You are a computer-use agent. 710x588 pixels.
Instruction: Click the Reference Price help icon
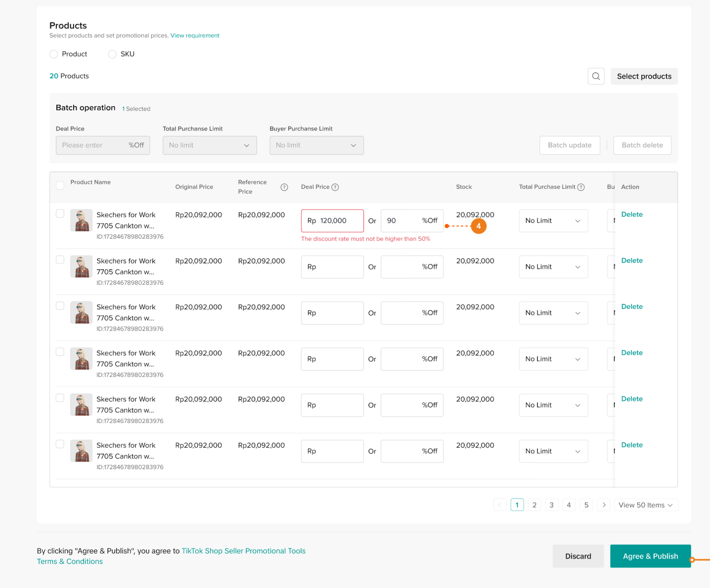pos(284,187)
